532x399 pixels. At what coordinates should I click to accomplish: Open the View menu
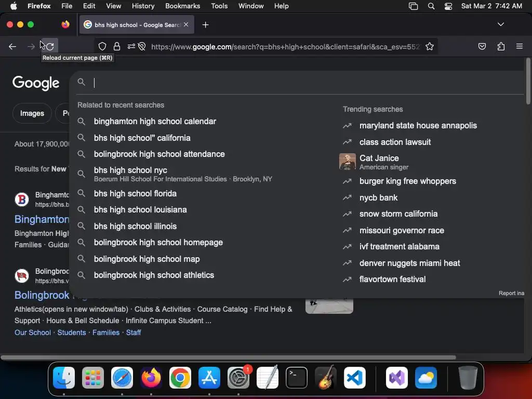[113, 6]
